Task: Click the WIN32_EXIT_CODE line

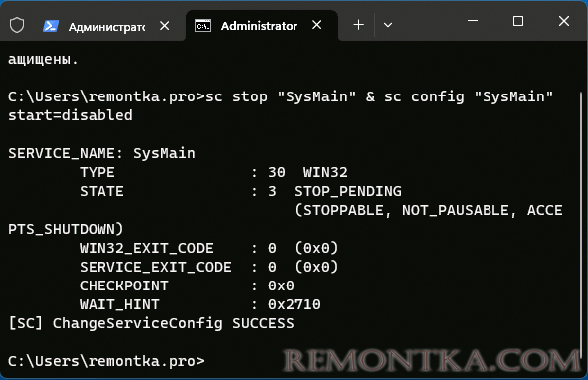Action: point(209,248)
